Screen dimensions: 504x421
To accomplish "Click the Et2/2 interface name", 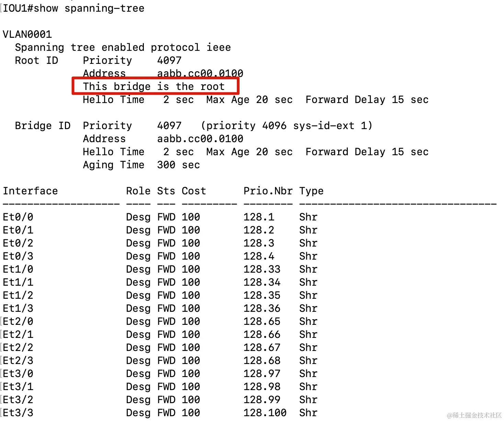I will coord(18,348).
